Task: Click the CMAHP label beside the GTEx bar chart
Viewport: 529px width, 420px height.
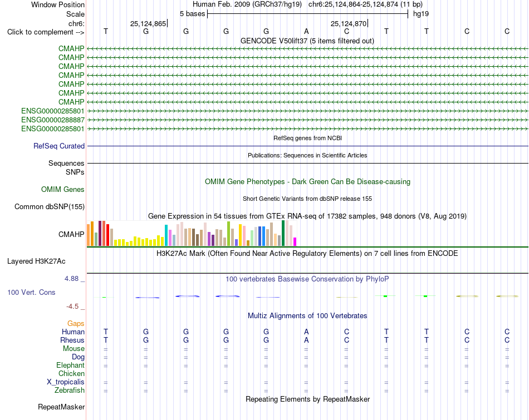Action: coord(71,234)
